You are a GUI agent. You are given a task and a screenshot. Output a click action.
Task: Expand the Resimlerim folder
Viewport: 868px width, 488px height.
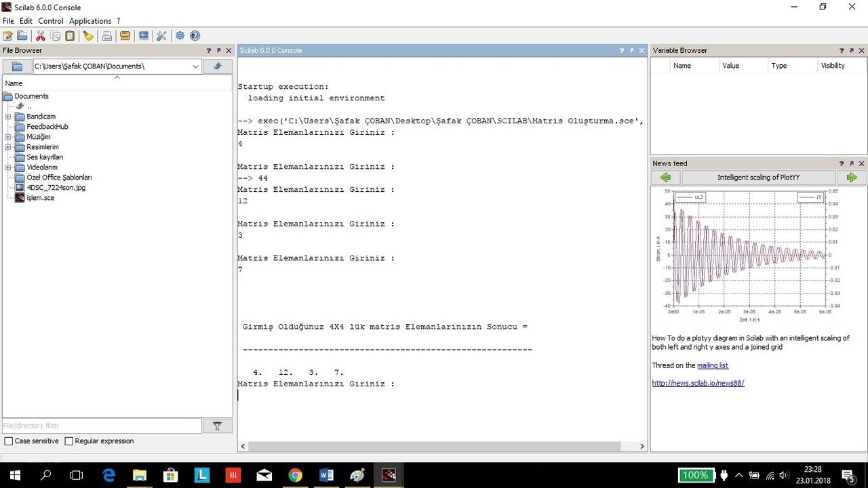8,147
